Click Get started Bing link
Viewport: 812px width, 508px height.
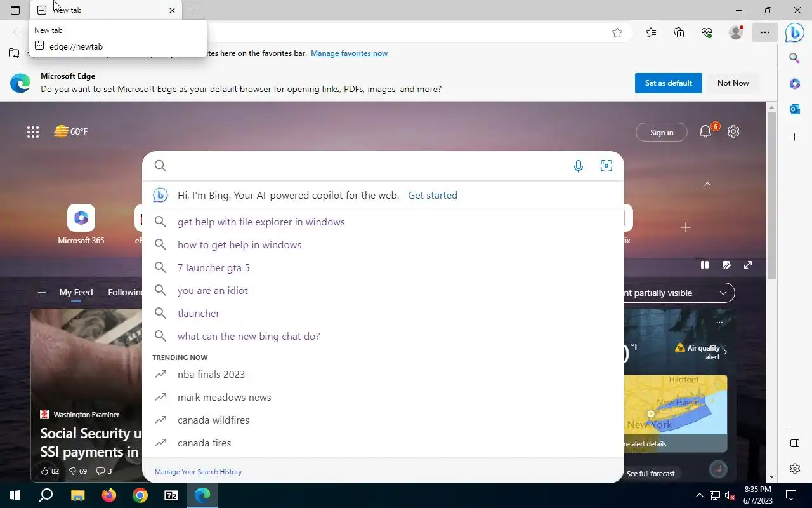[433, 196]
